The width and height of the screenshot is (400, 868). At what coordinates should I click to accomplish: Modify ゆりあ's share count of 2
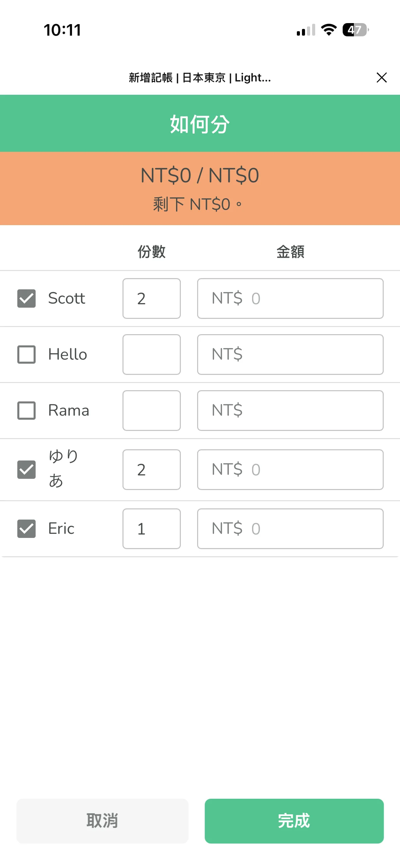click(151, 470)
